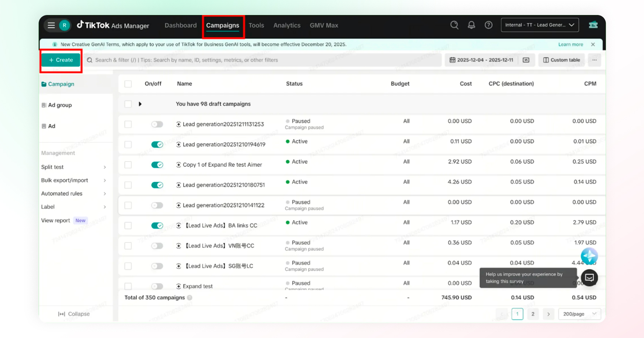Click the info icon in the GenAI banner
This screenshot has height=338, width=644.
(x=55, y=44)
